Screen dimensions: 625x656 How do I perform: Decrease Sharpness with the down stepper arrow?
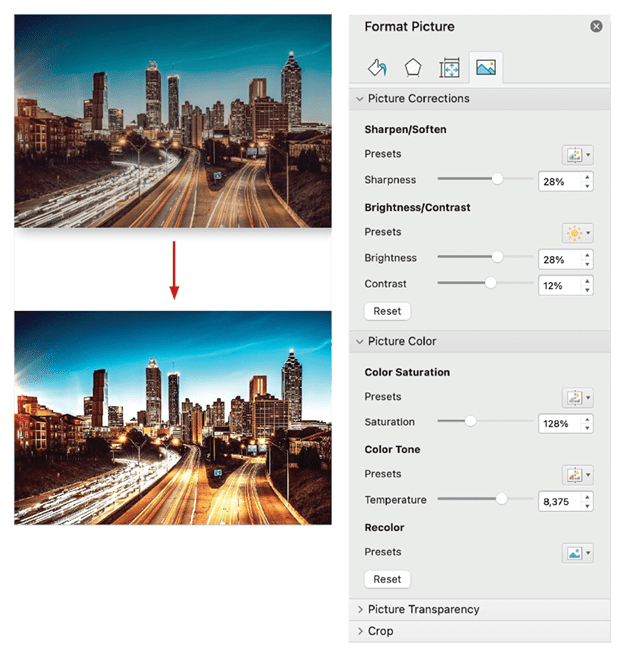587,186
